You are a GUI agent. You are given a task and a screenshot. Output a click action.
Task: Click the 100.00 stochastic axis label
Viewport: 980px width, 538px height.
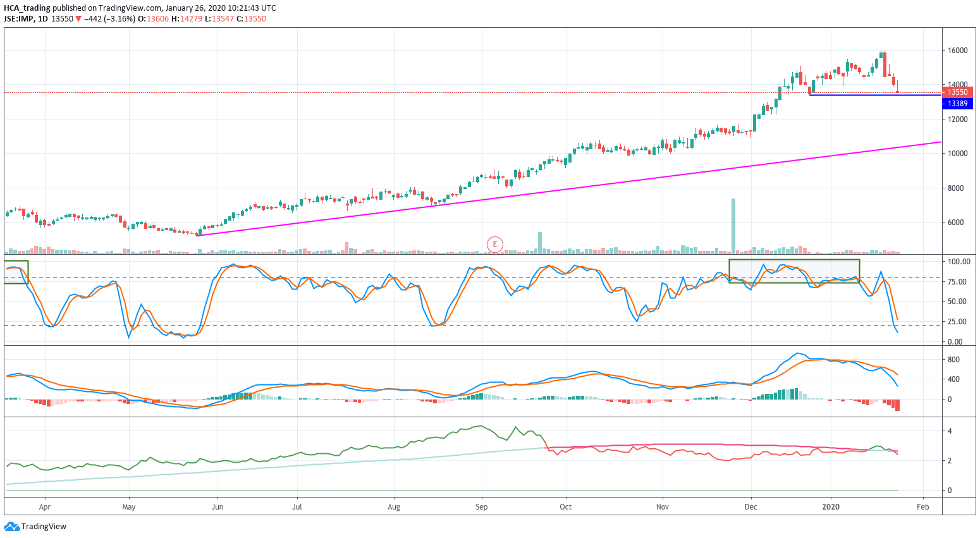(x=959, y=262)
